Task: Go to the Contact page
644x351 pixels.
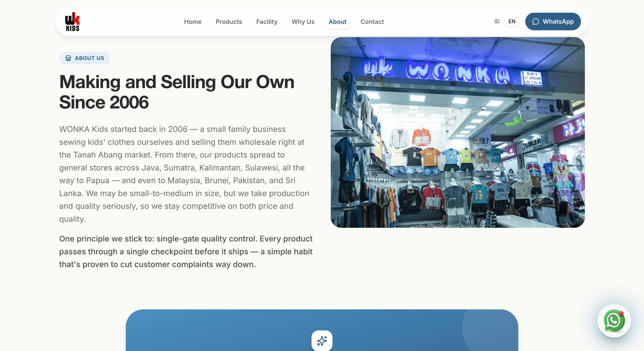Action: 372,22
